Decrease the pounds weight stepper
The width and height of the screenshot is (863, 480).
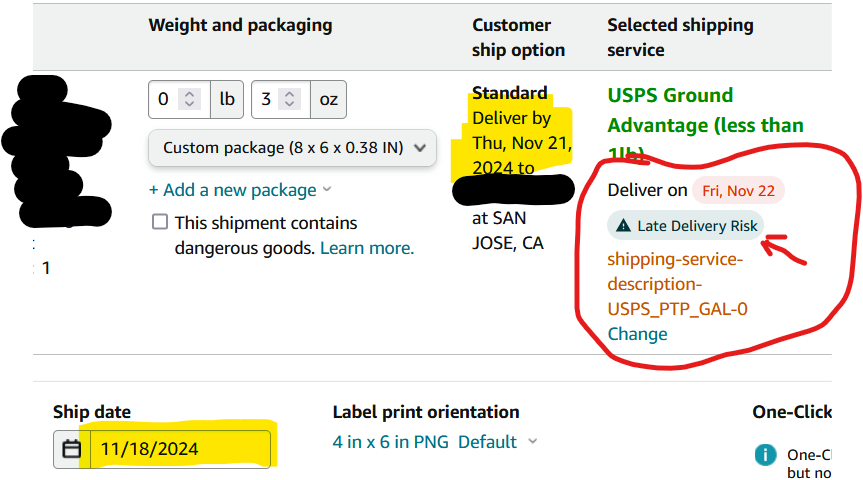click(189, 104)
